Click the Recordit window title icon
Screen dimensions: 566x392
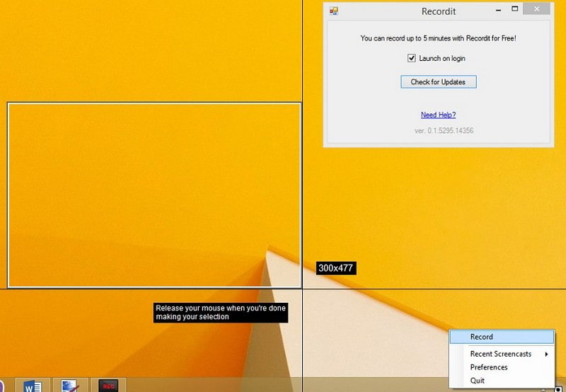click(334, 11)
